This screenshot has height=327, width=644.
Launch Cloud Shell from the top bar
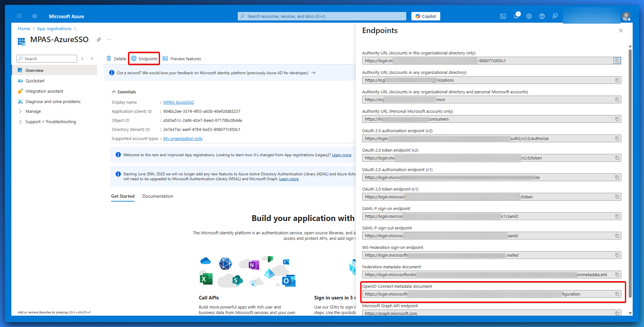[x=503, y=16]
